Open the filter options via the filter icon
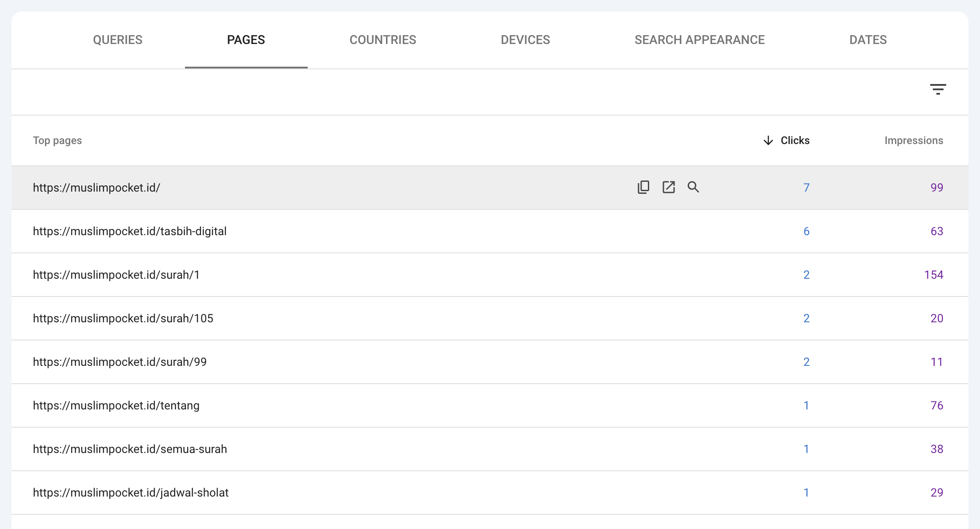Image resolution: width=980 pixels, height=529 pixels. [x=939, y=89]
